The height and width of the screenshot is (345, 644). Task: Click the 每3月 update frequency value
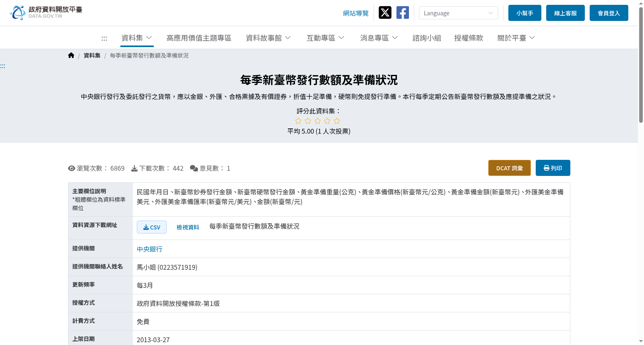(x=145, y=285)
